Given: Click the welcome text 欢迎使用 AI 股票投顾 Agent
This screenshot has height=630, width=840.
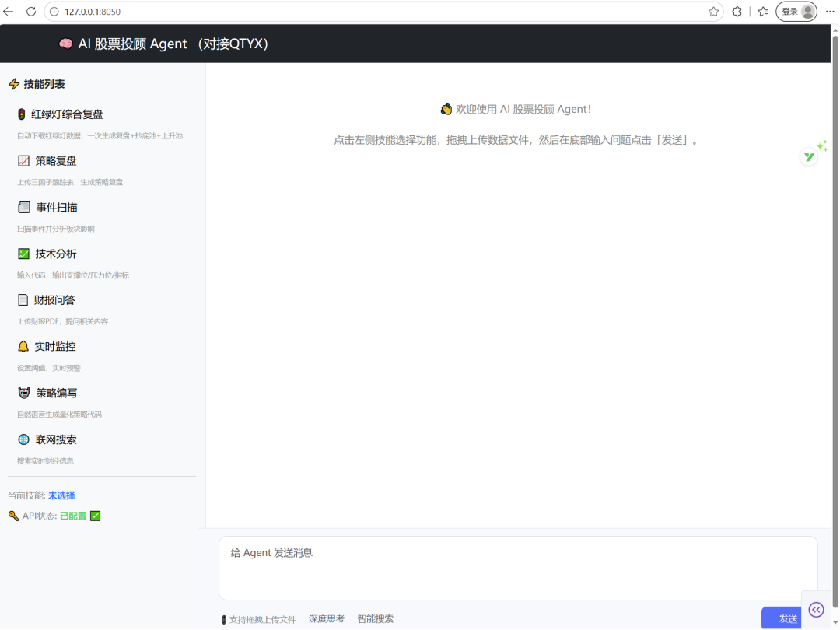Looking at the screenshot, I should click(523, 110).
